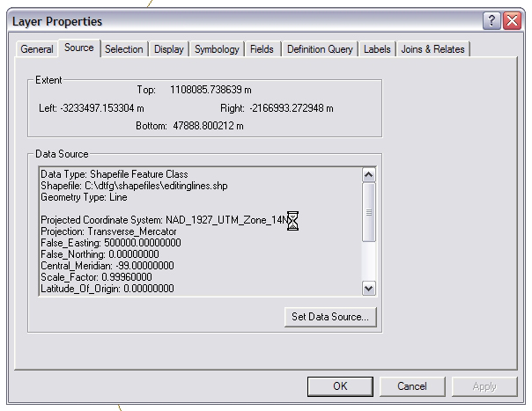Click the Help question mark icon
Screen dimensions: 532x411
[492, 20]
